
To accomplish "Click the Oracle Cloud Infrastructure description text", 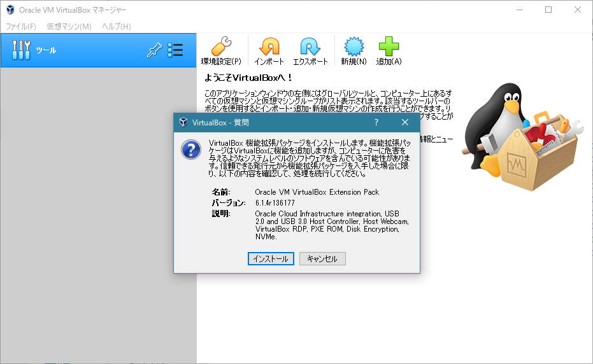I will [x=332, y=225].
